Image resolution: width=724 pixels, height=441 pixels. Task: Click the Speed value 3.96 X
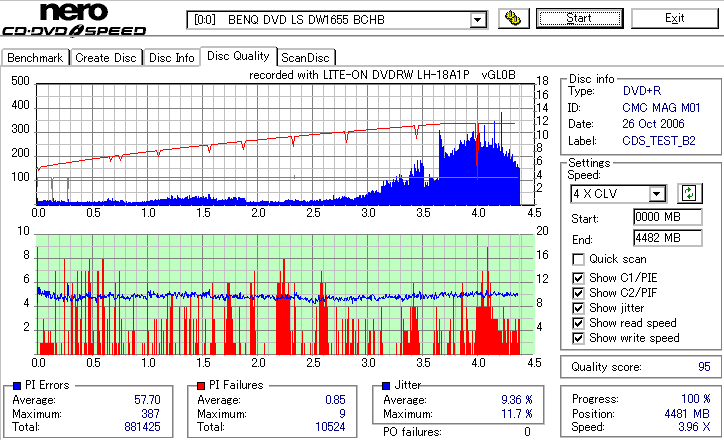pos(694,427)
